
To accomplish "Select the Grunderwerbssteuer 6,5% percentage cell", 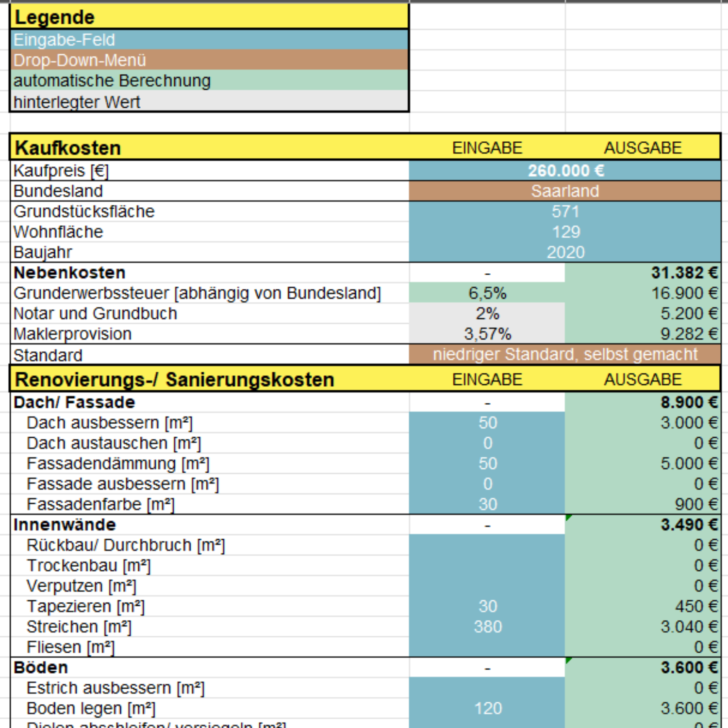I will 487,293.
